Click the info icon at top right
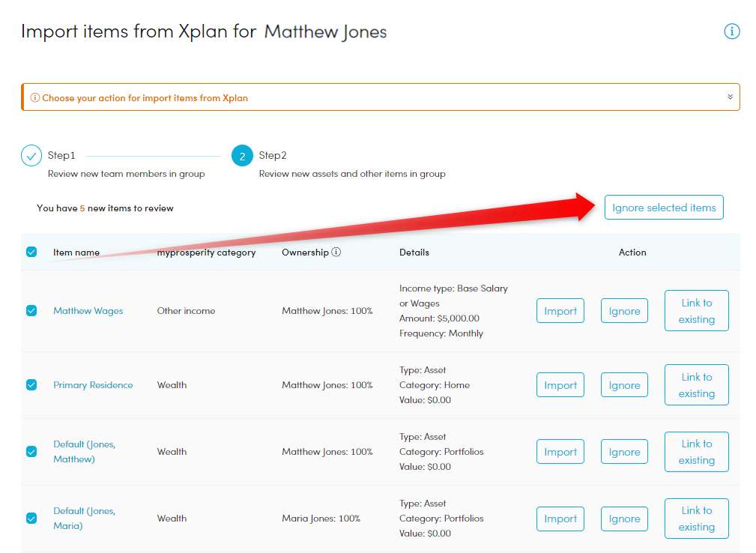 tap(732, 31)
